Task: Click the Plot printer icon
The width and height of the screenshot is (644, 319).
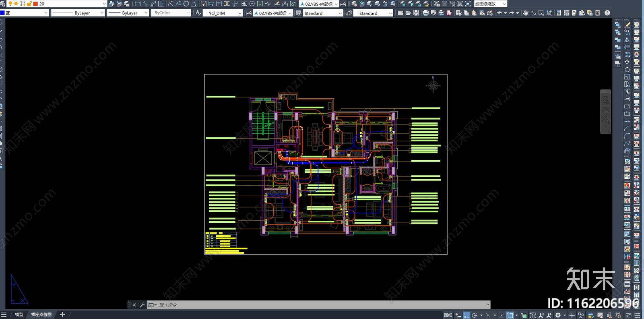Action: point(425,13)
